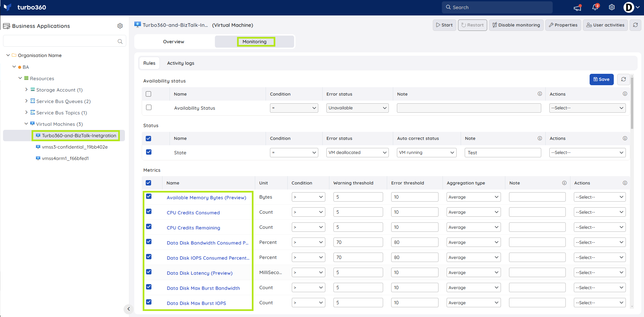
Task: Open User activities
Action: click(605, 25)
